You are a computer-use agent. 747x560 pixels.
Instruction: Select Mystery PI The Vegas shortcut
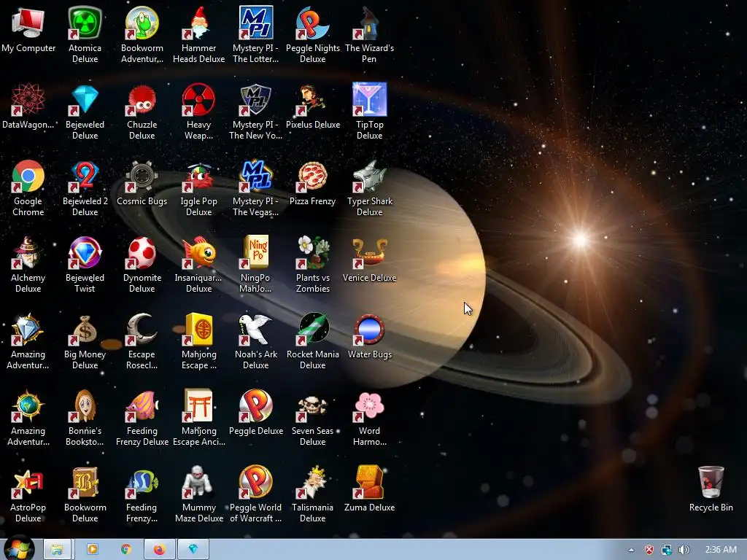pos(256,176)
